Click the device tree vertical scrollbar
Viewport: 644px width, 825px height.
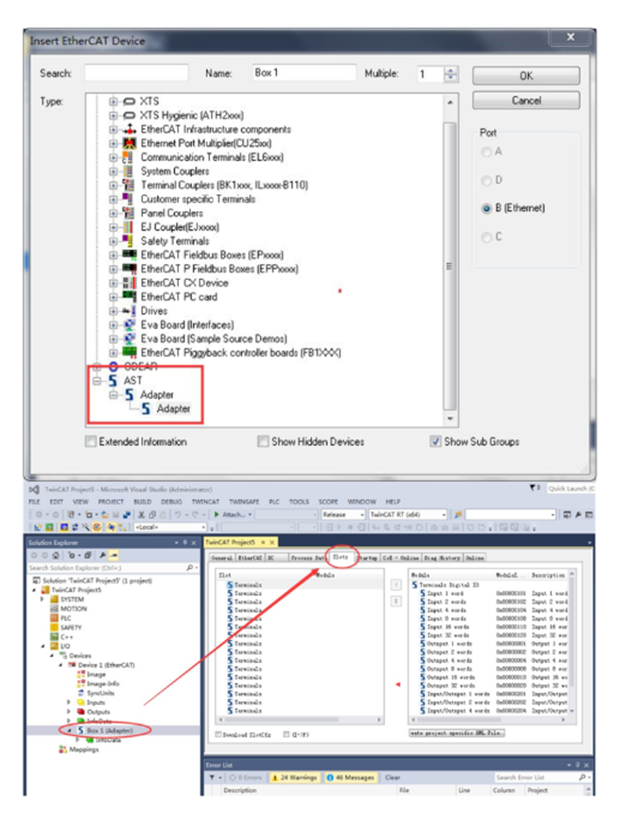click(x=450, y=267)
